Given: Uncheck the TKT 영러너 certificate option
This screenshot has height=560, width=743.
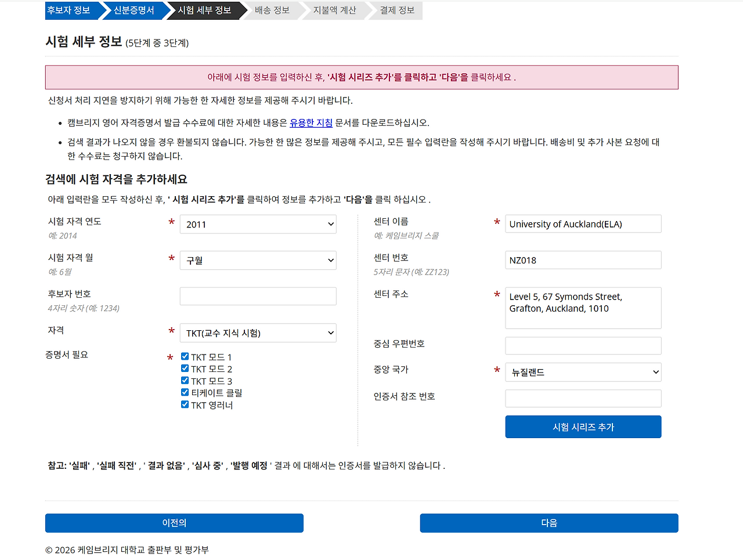Looking at the screenshot, I should pyautogui.click(x=185, y=404).
